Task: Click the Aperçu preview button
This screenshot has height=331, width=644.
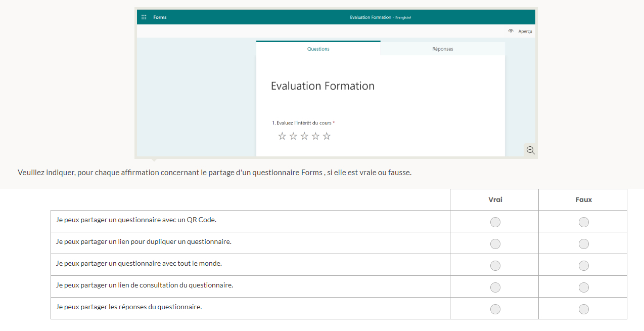Action: pos(520,31)
